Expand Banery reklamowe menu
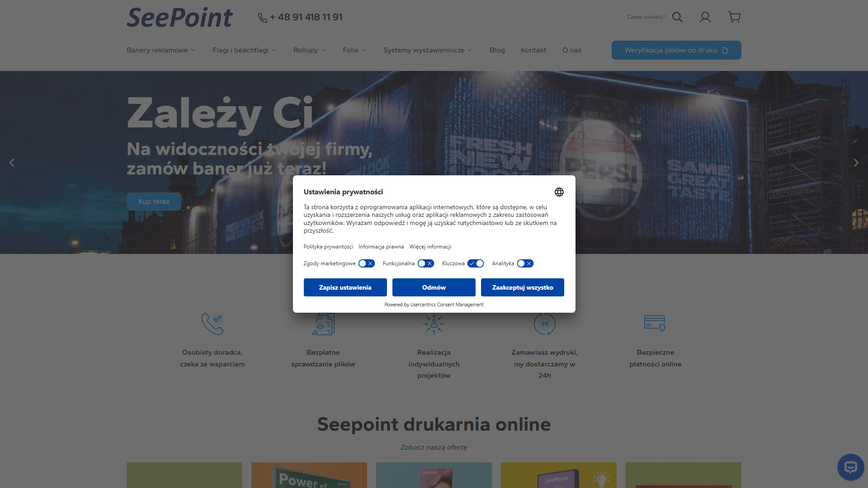Image resolution: width=868 pixels, height=488 pixels. [161, 50]
